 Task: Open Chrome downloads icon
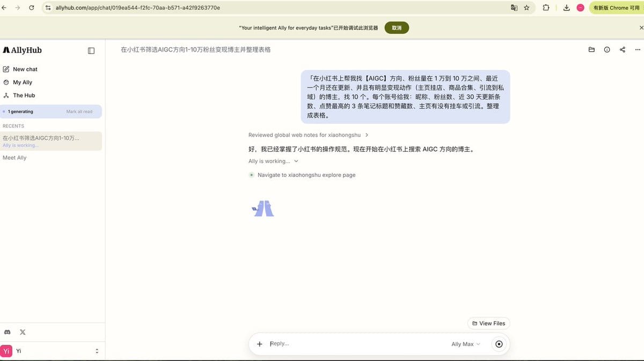[x=566, y=8]
